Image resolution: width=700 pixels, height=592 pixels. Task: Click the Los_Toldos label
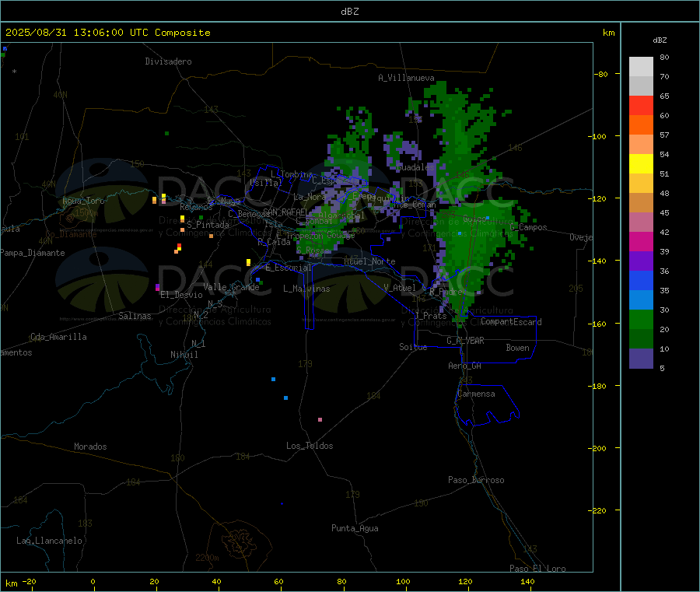pyautogui.click(x=310, y=446)
